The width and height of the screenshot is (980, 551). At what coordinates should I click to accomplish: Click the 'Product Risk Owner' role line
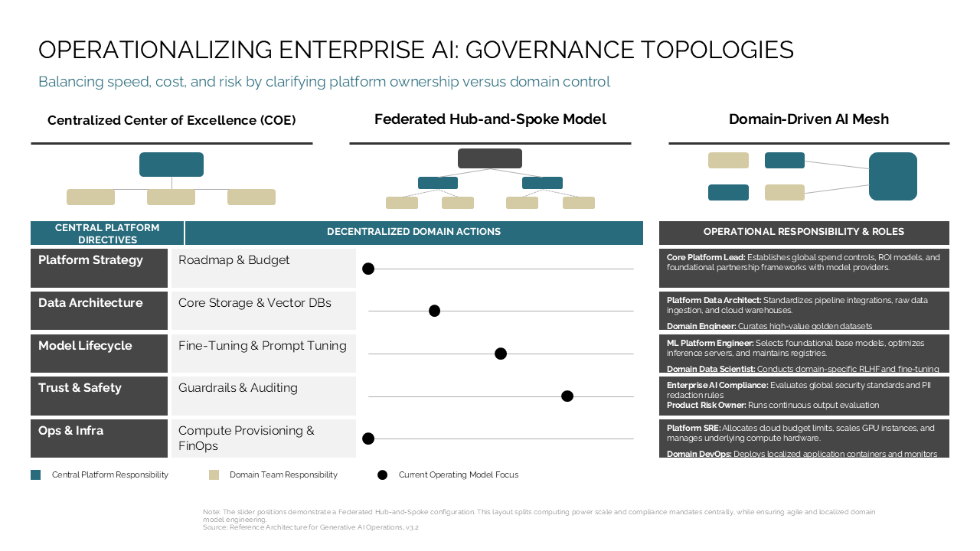point(773,405)
